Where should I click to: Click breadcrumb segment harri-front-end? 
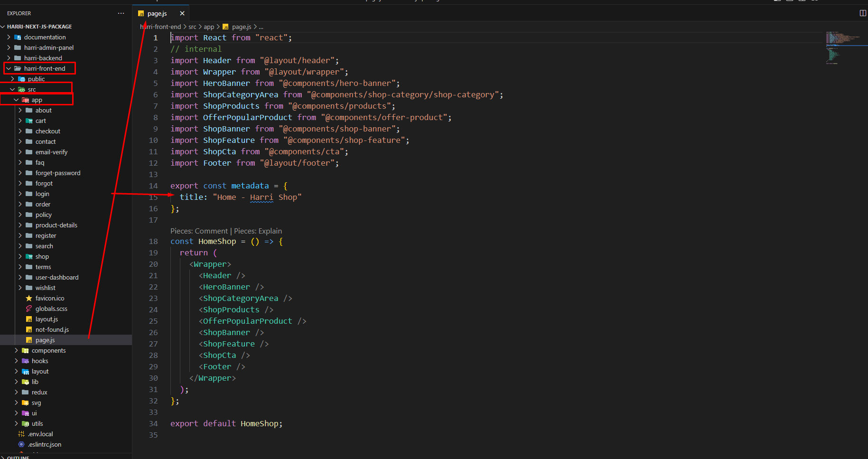pos(160,27)
